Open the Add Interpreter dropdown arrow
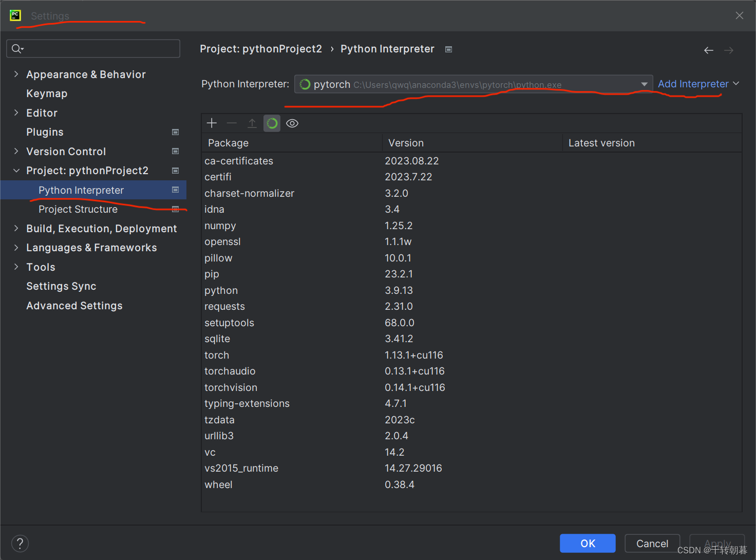 [x=736, y=84]
